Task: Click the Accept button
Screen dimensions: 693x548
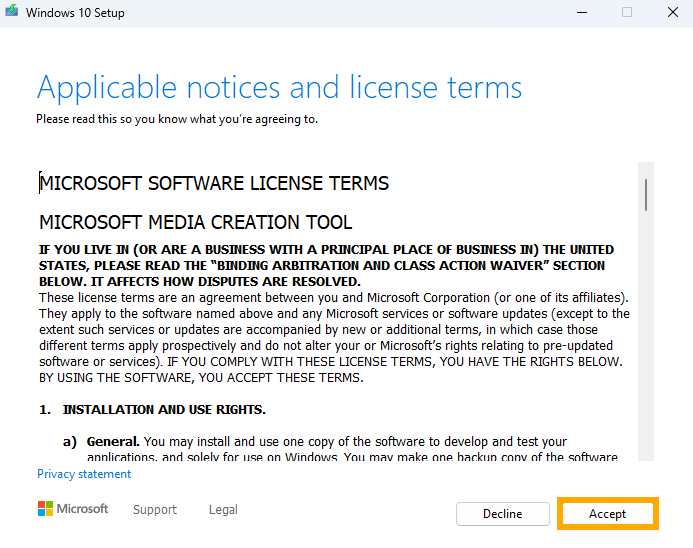Action: 608,514
